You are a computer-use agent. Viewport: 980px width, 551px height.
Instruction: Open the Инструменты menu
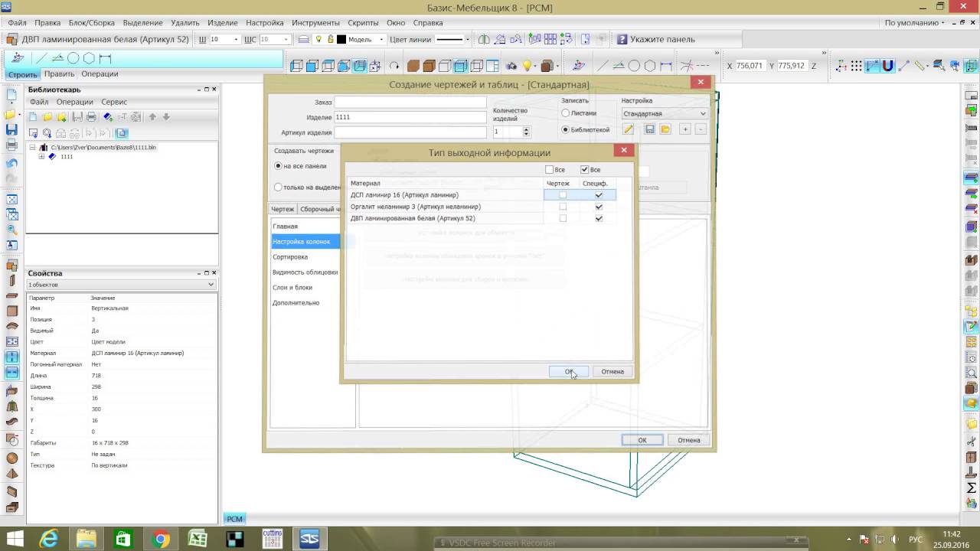[315, 23]
